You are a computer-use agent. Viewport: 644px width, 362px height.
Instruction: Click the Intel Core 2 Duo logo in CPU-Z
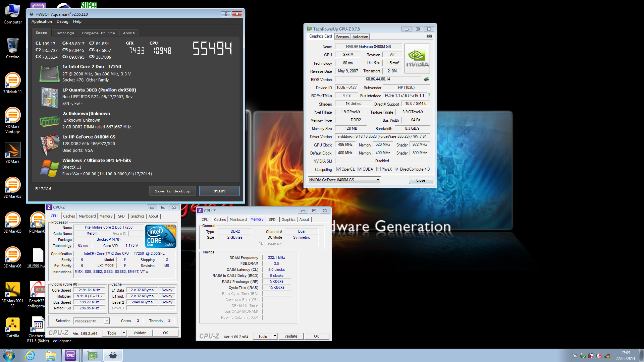tap(161, 236)
